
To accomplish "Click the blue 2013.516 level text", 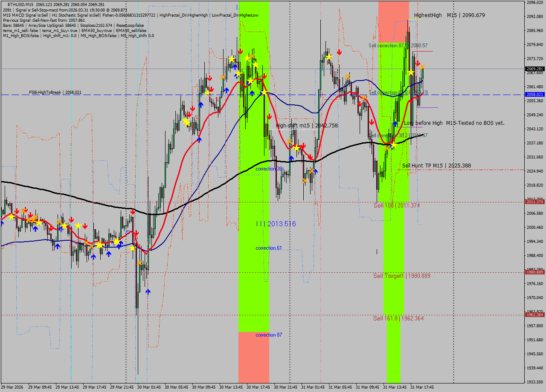I will coord(276,224).
